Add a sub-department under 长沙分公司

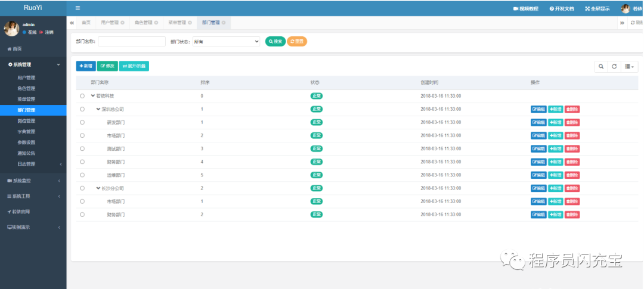pyautogui.click(x=556, y=188)
